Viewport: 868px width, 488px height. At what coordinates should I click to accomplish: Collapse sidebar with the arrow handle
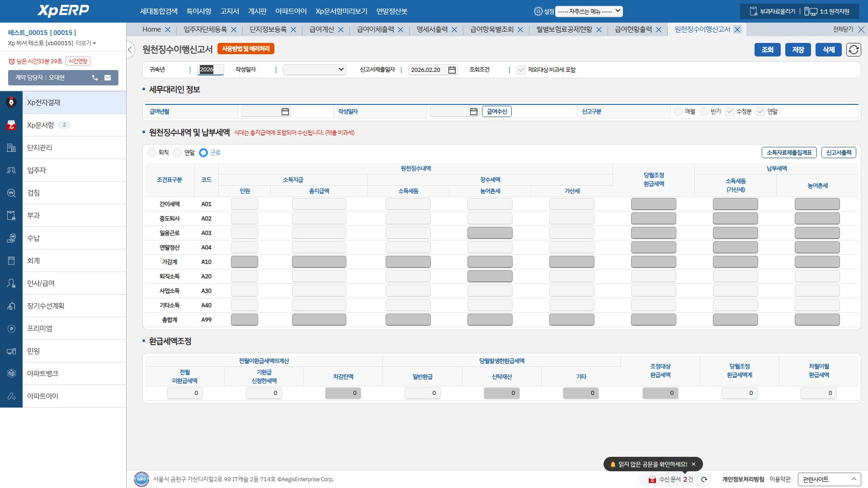click(130, 50)
